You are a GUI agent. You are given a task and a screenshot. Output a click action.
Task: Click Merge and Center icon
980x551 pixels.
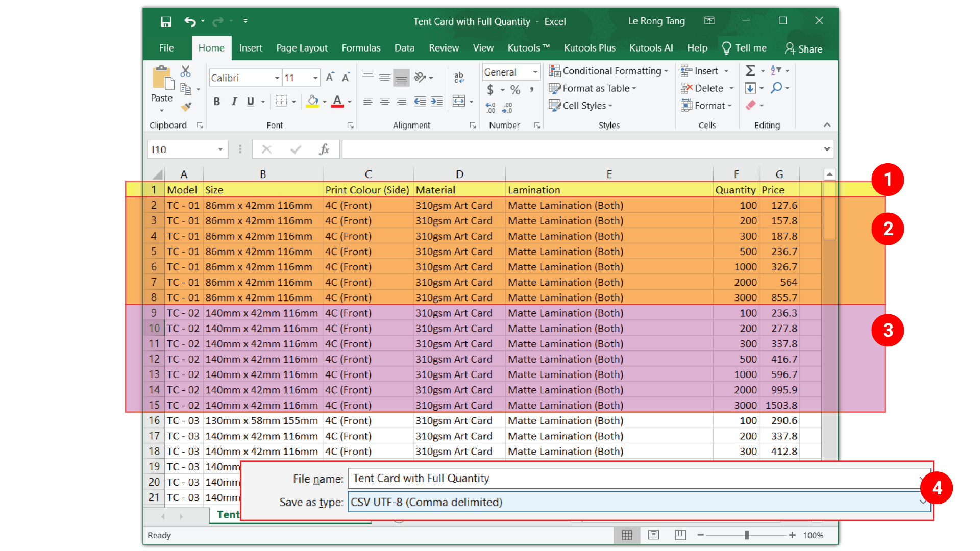458,101
